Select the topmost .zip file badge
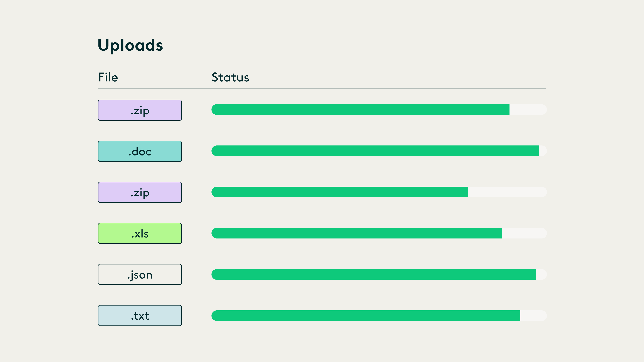 pyautogui.click(x=140, y=110)
